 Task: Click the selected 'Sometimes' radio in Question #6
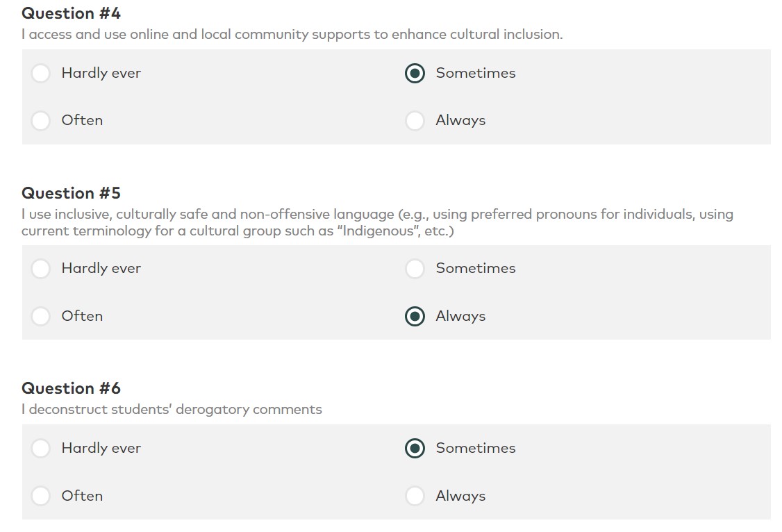415,448
